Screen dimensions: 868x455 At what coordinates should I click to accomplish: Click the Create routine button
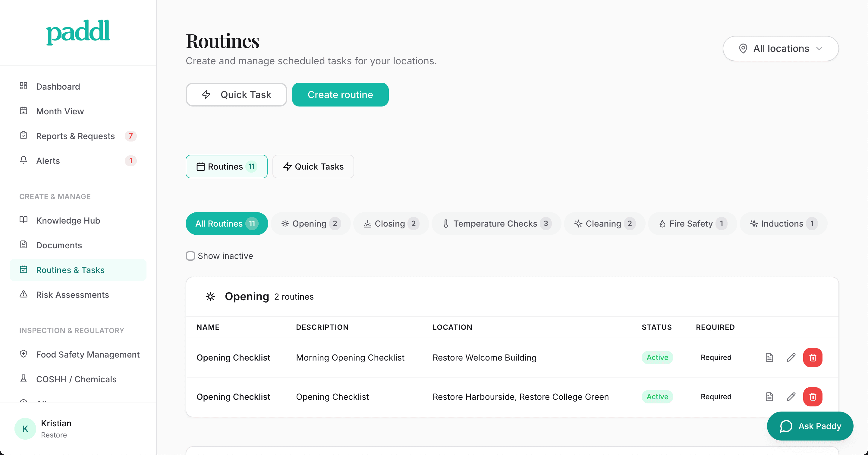pyautogui.click(x=340, y=94)
